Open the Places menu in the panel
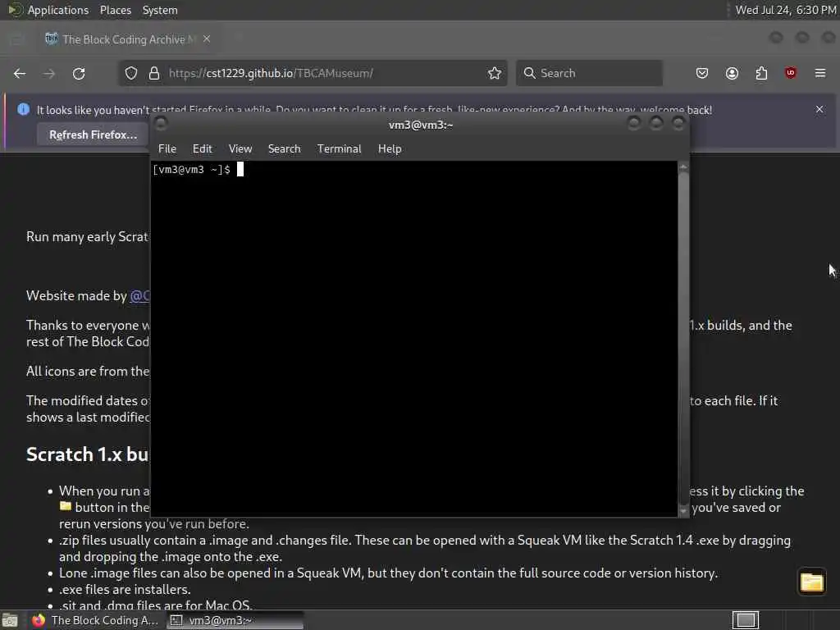Viewport: 840px width, 630px height. (x=115, y=10)
